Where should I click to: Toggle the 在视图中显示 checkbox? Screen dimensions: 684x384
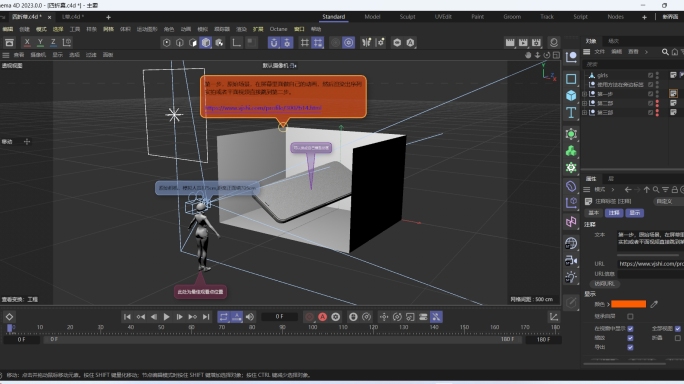(x=630, y=329)
